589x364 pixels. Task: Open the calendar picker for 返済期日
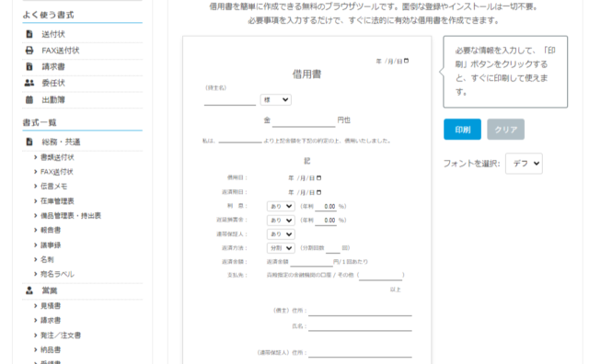coord(319,192)
